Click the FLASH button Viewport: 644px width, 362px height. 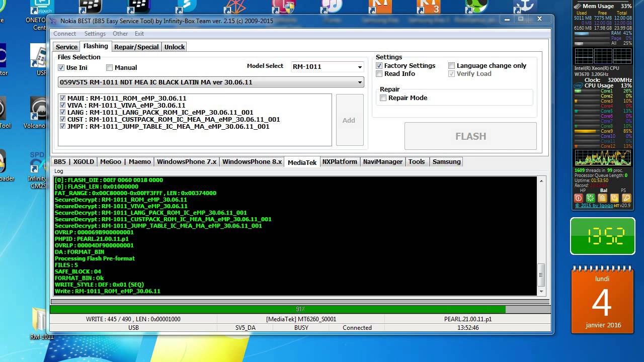(470, 136)
